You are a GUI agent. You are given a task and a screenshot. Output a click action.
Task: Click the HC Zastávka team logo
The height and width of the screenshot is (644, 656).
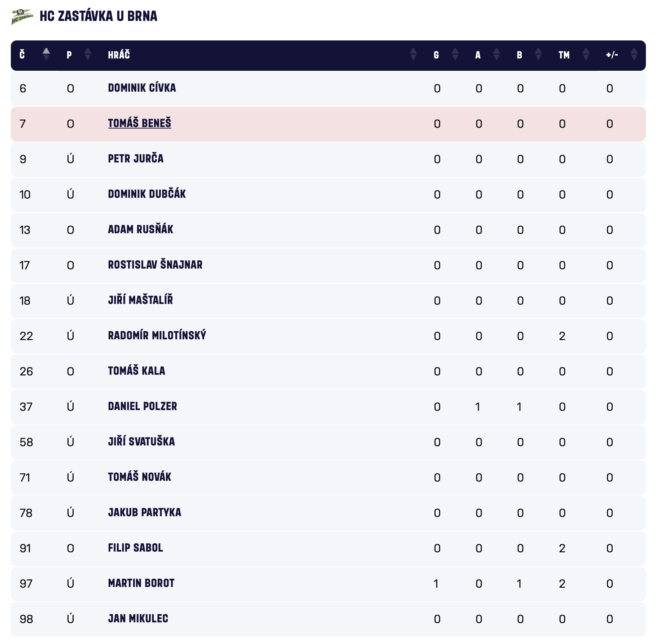coord(22,17)
